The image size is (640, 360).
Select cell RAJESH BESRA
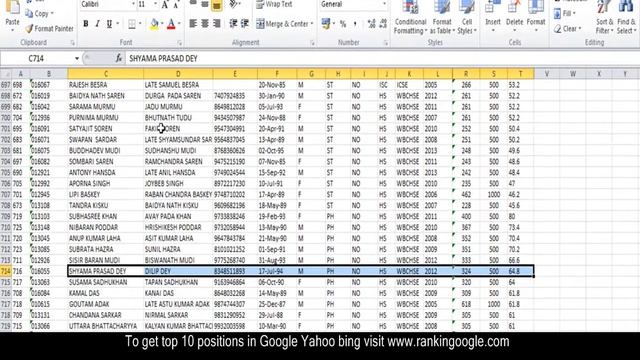pyautogui.click(x=106, y=85)
